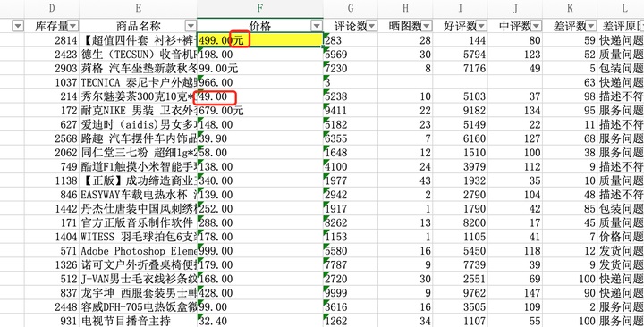Select product cell 耐克NIKE 男装 卫衣
The image size is (644, 327).
coord(138,110)
